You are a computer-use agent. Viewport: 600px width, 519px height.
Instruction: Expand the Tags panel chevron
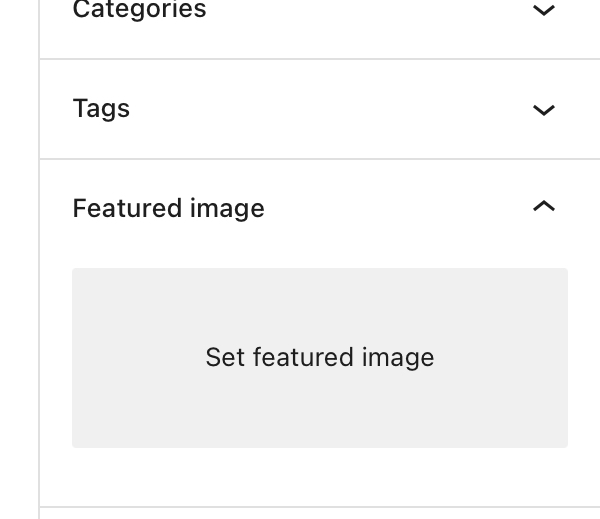click(x=543, y=110)
